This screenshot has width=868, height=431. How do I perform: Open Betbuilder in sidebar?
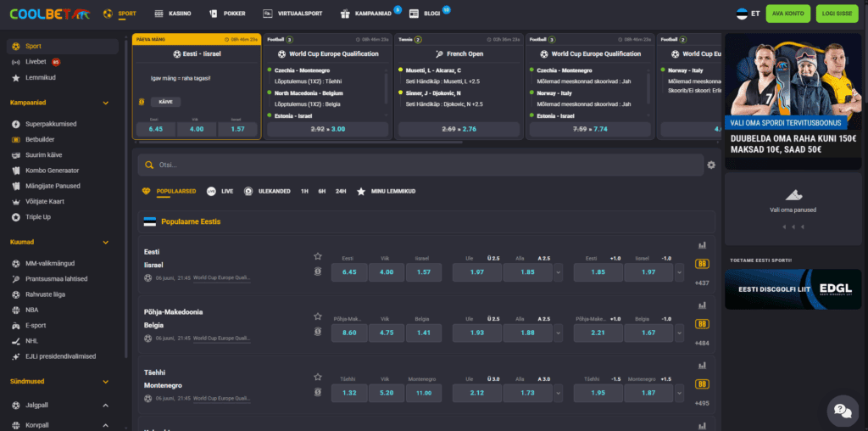40,140
